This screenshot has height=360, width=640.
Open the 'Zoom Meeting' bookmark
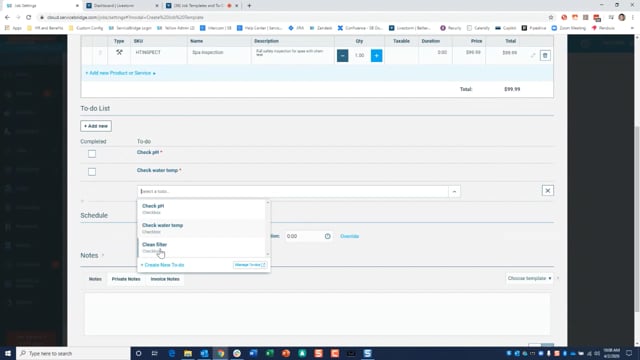569,28
